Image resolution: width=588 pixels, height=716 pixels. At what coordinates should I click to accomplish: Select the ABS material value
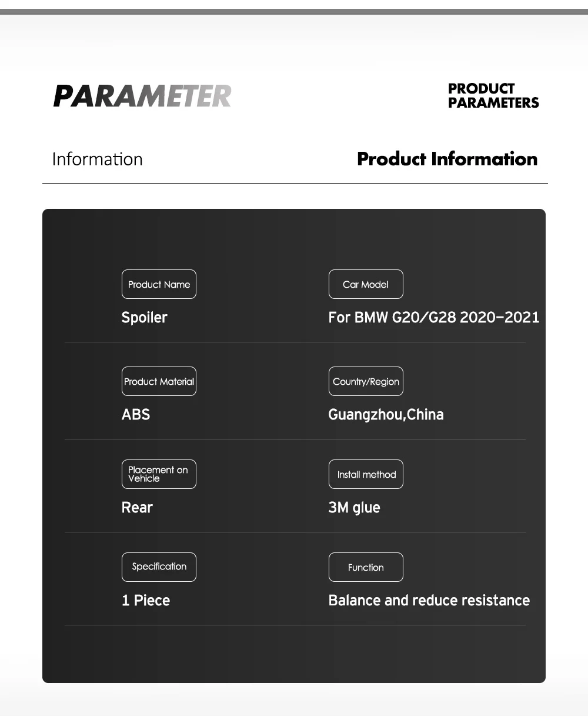coord(136,415)
